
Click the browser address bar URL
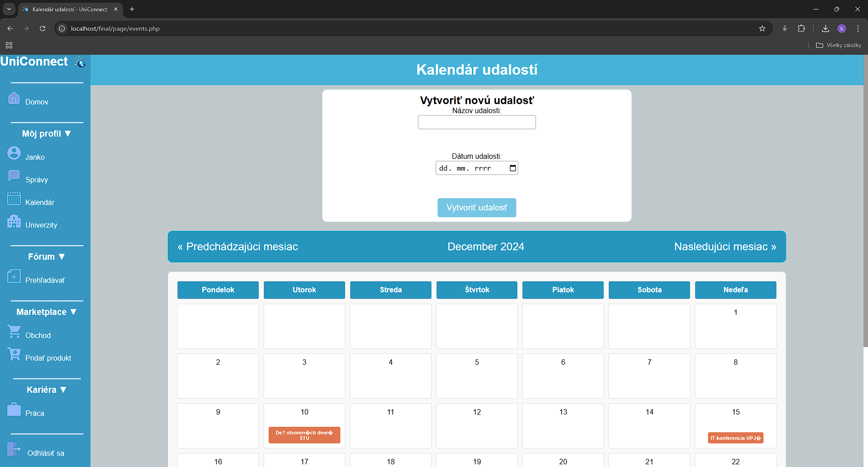coord(115,29)
